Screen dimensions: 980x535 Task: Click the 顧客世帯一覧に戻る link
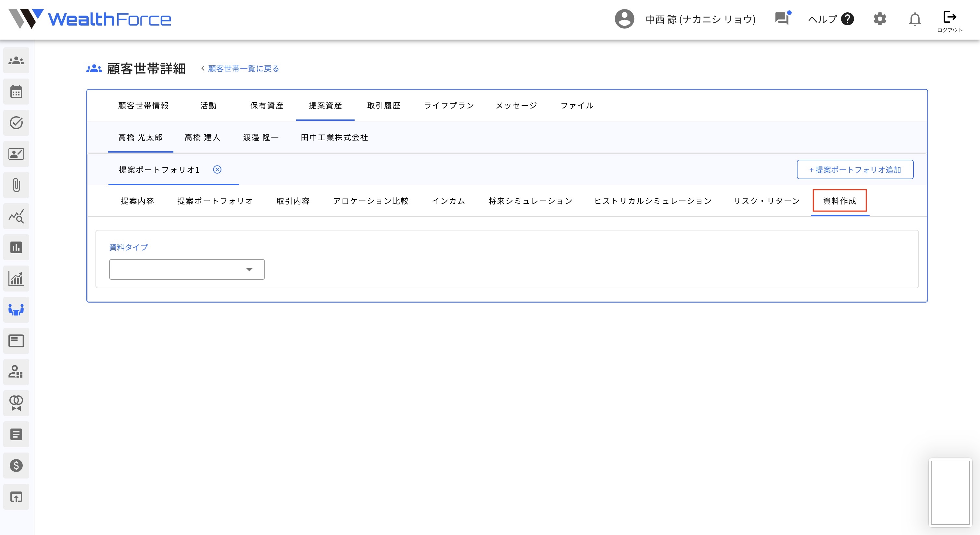click(244, 69)
